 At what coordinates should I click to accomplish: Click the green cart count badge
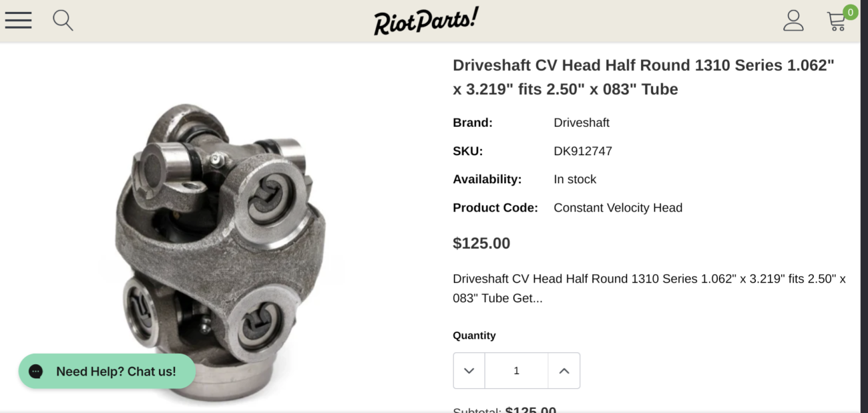pyautogui.click(x=850, y=12)
